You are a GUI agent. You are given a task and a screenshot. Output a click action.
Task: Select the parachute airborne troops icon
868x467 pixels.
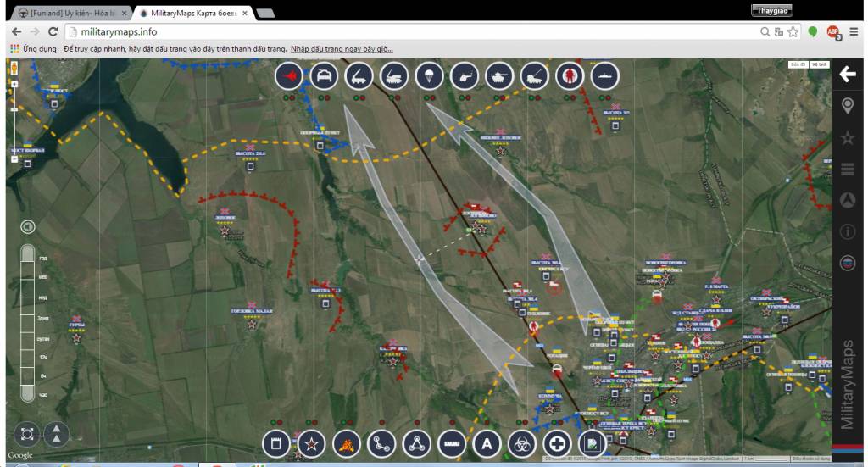[429, 76]
